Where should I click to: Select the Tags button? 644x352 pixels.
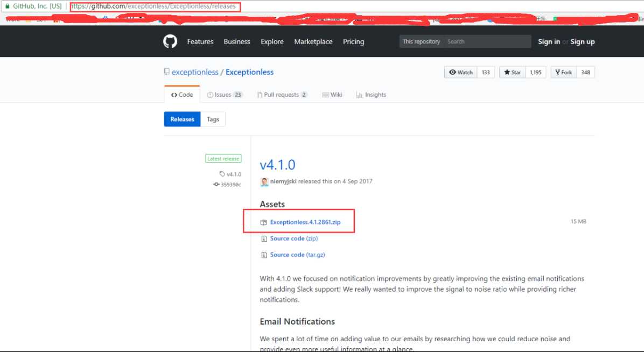(x=213, y=119)
